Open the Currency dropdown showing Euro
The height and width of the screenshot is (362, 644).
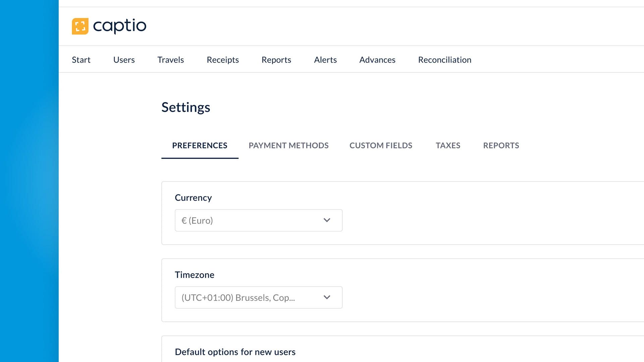tap(259, 220)
